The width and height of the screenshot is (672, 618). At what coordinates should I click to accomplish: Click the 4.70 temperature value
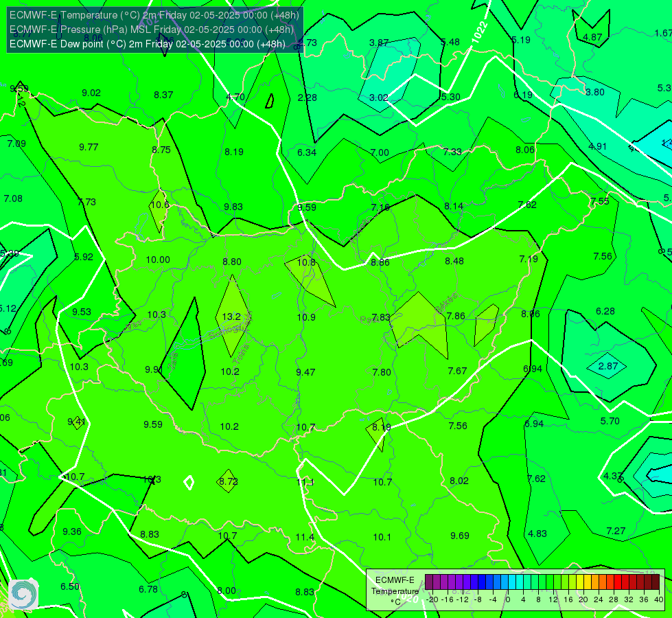(x=235, y=97)
